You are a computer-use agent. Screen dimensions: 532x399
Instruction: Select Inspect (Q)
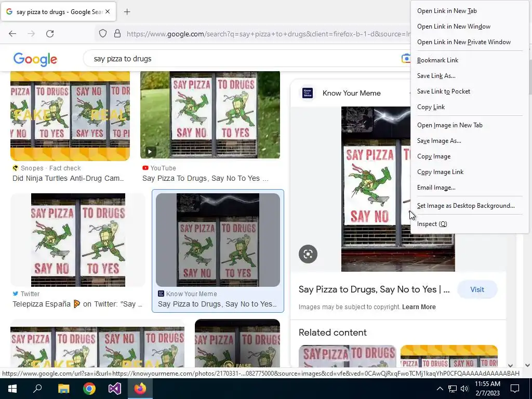click(x=469, y=224)
